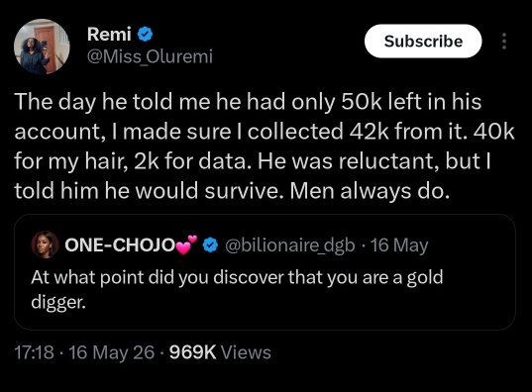Click ONE-CHOJO's verified checkmark badge
The image size is (532, 392).
pos(210,245)
